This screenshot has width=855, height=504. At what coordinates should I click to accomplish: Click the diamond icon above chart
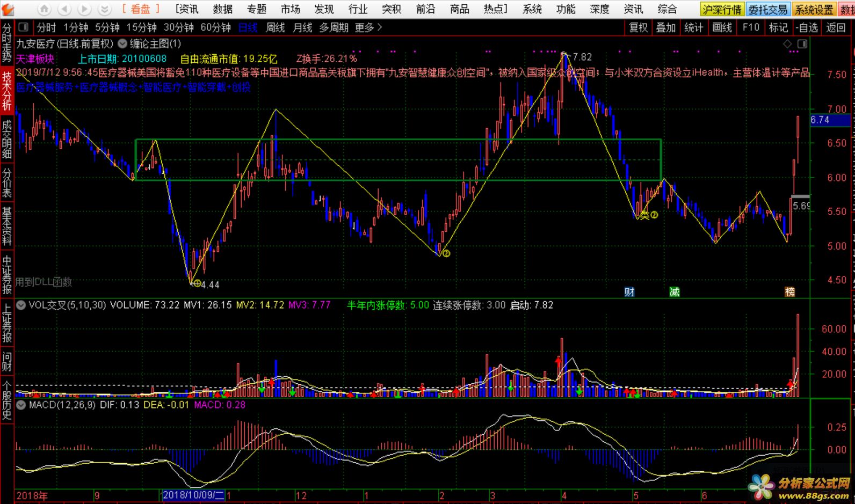(787, 43)
